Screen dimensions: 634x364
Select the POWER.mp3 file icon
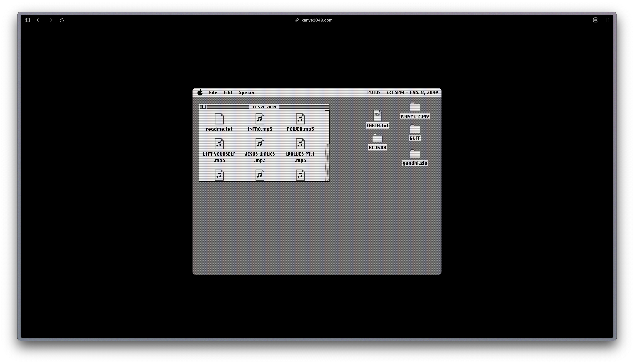coord(300,119)
